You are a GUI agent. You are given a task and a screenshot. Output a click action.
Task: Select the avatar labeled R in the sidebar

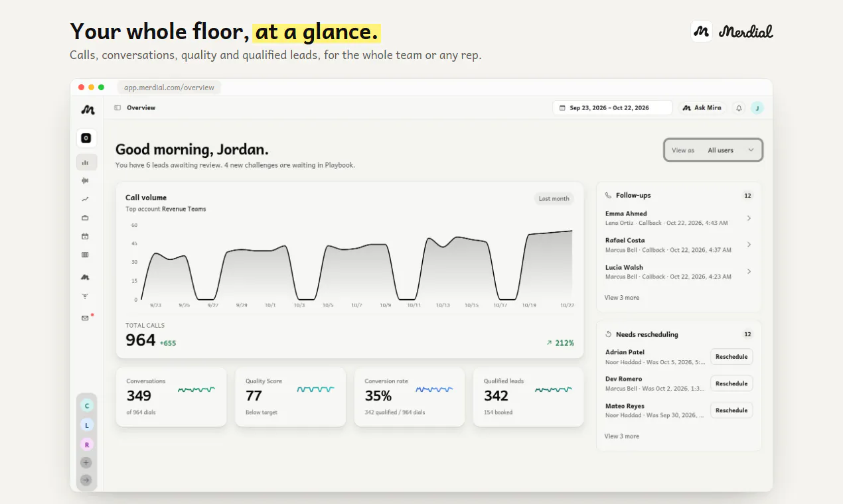coord(86,444)
